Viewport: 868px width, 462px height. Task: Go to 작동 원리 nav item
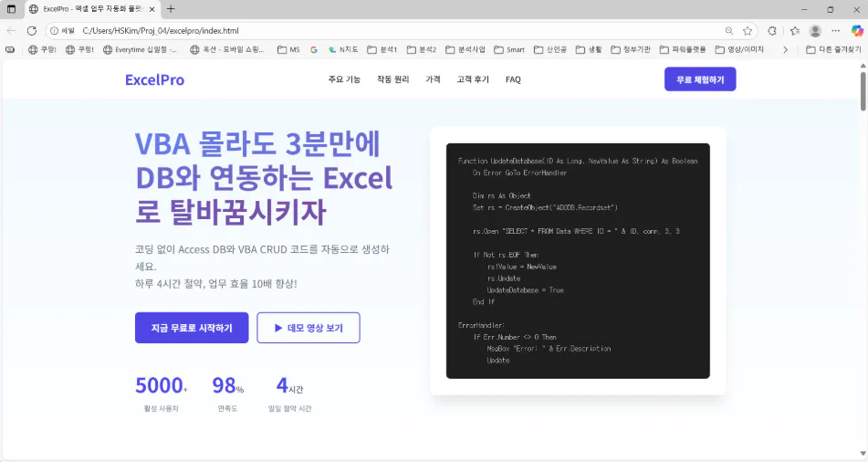(393, 79)
